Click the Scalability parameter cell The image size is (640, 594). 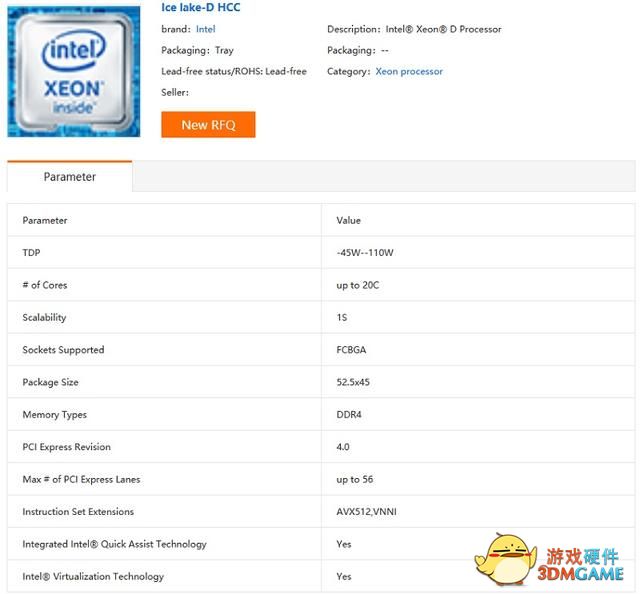[164, 317]
